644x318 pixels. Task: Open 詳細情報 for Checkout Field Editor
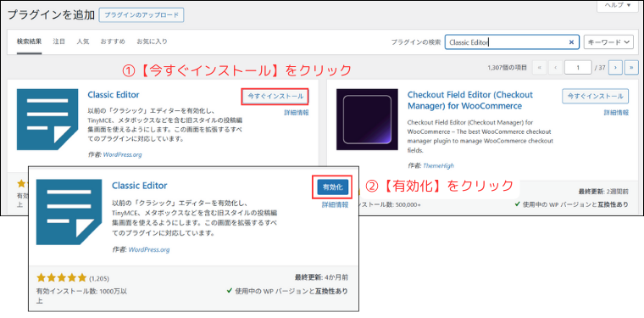(x=616, y=113)
